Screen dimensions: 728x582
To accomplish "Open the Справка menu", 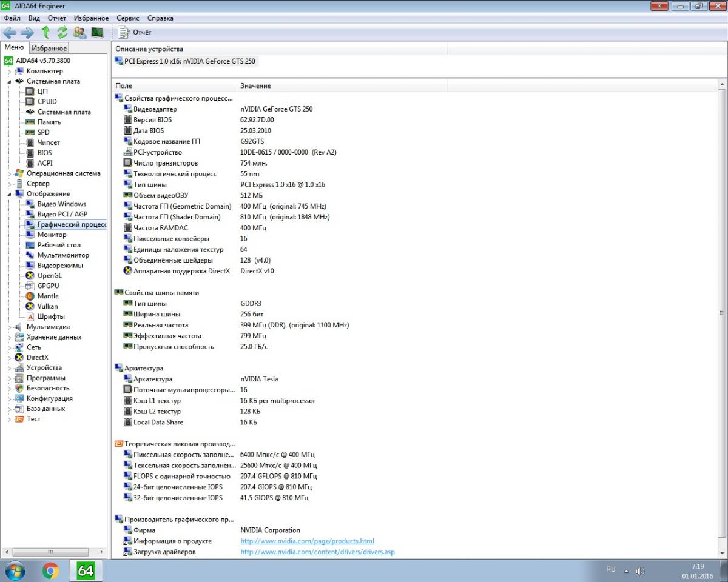I will [x=160, y=18].
